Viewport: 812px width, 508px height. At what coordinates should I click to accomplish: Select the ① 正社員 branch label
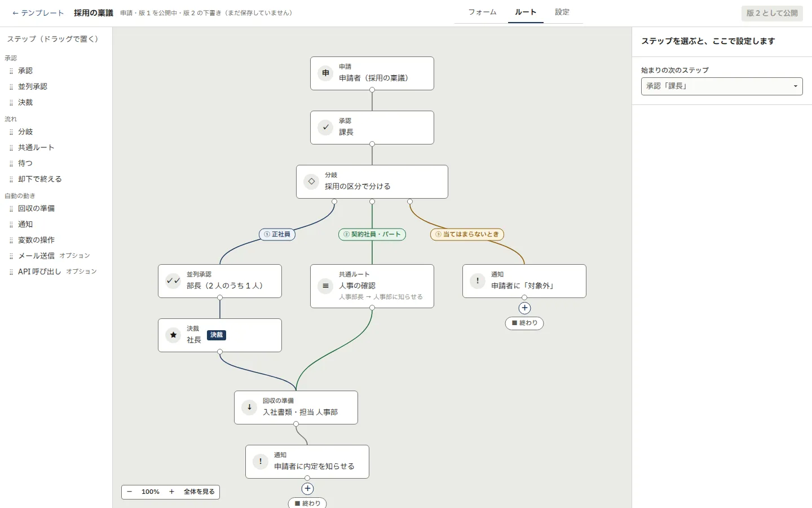(x=277, y=234)
